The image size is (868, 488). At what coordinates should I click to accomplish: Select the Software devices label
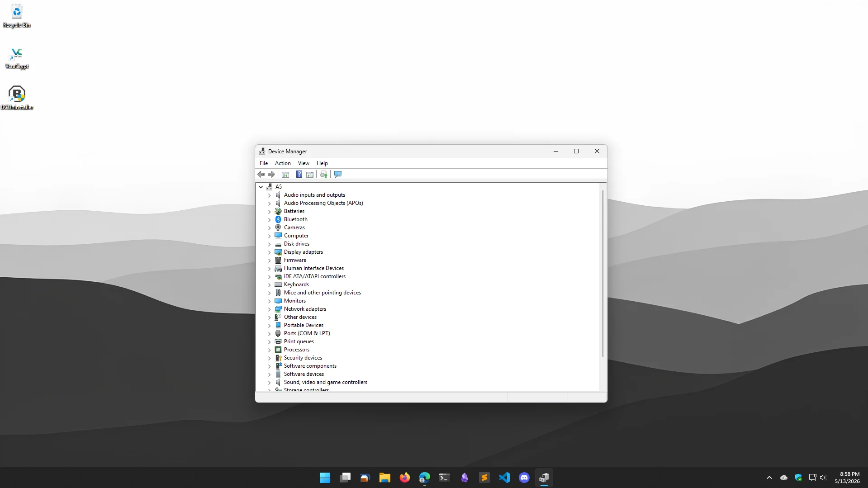click(x=304, y=374)
